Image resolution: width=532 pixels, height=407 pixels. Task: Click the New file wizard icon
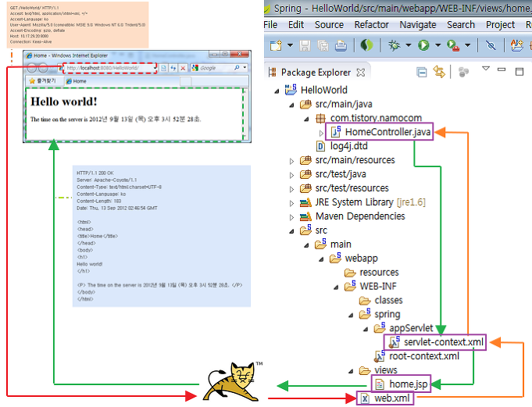277,45
